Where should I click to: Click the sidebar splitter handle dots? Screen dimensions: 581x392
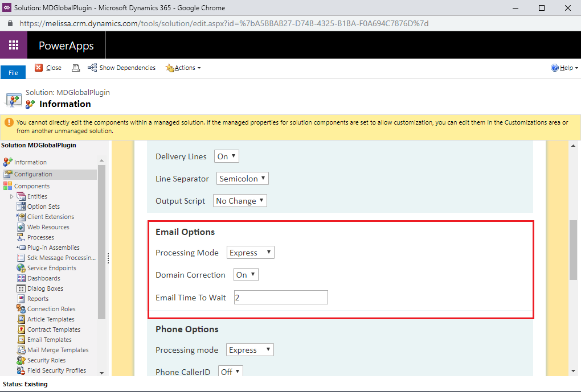point(108,258)
